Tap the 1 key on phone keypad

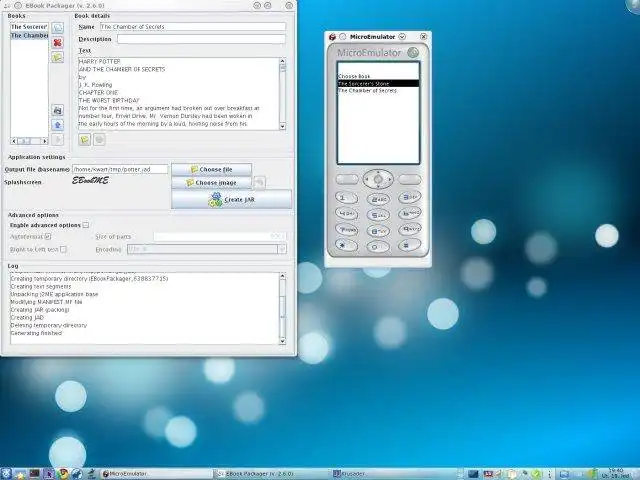[x=347, y=198]
